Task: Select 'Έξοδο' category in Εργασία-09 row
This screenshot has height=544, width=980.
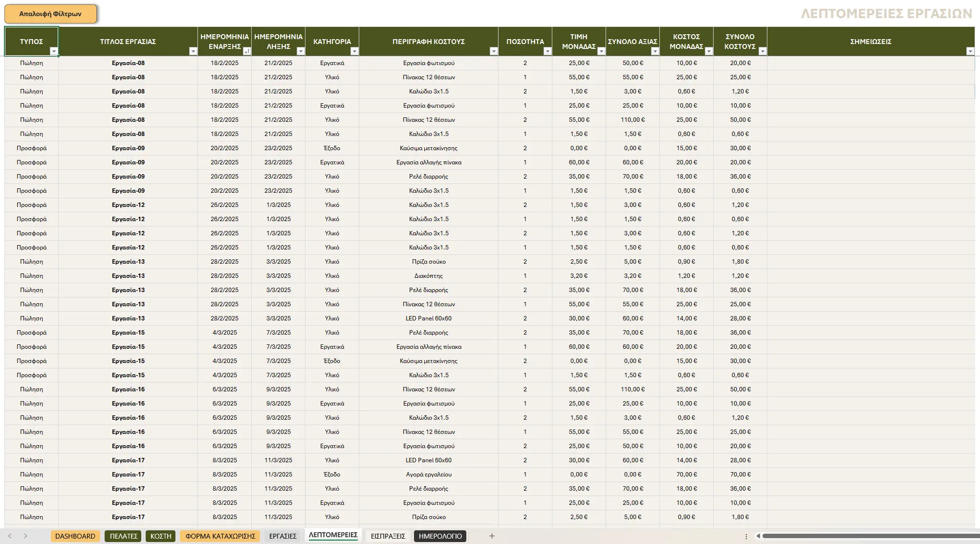Action: (332, 148)
